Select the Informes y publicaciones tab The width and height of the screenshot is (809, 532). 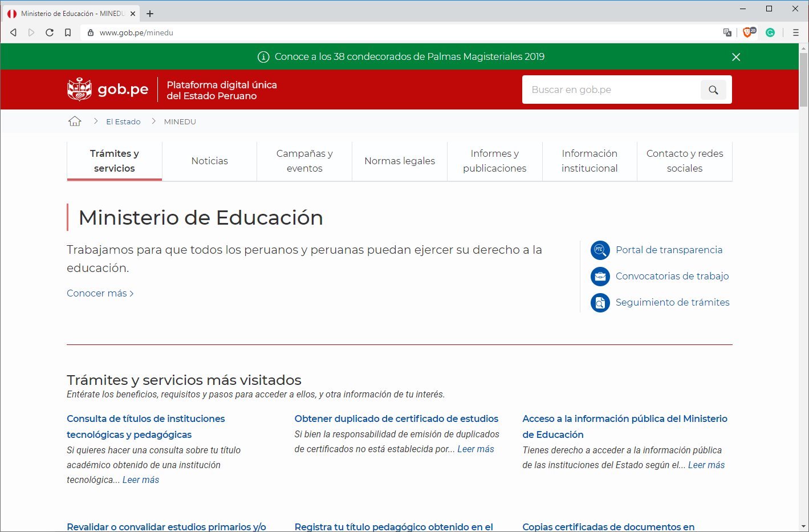pos(495,161)
